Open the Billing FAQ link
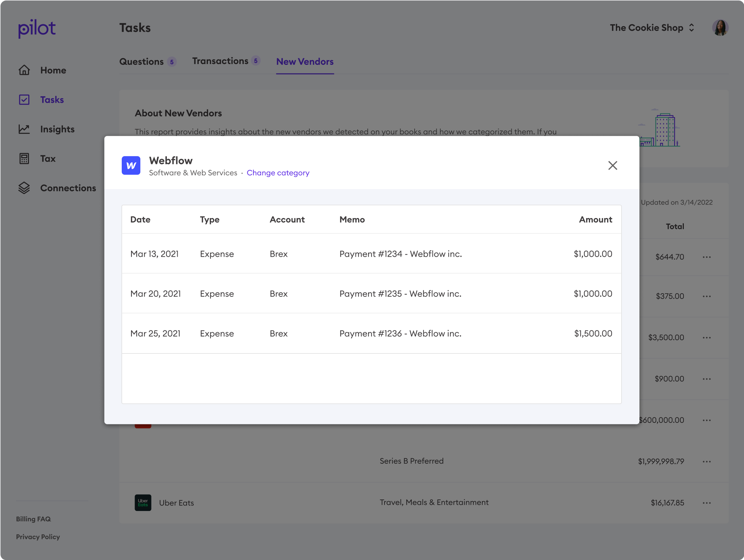Image resolution: width=744 pixels, height=560 pixels. (x=33, y=519)
